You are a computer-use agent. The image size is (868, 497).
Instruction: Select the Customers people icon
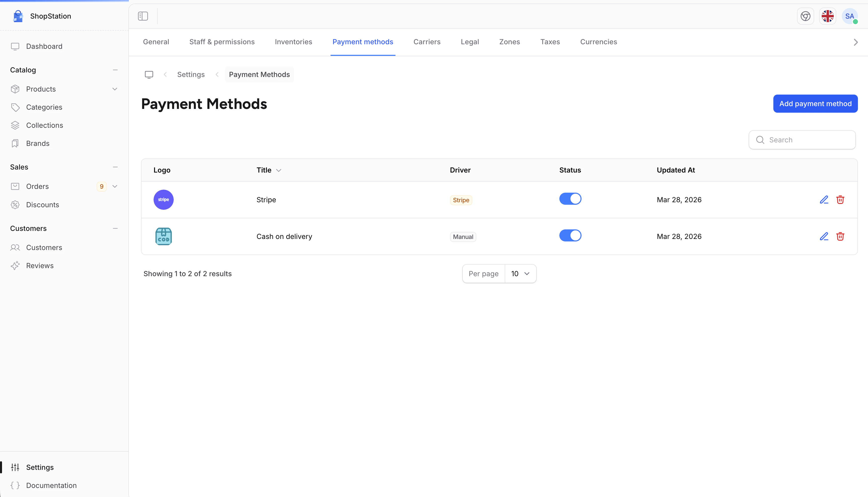click(x=15, y=247)
